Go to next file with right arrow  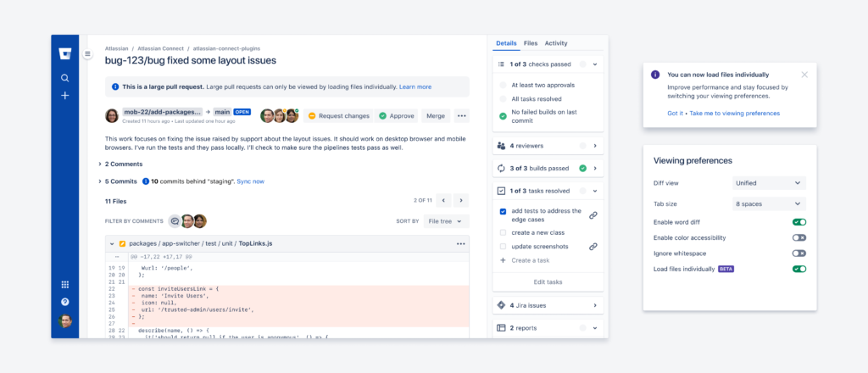click(461, 200)
